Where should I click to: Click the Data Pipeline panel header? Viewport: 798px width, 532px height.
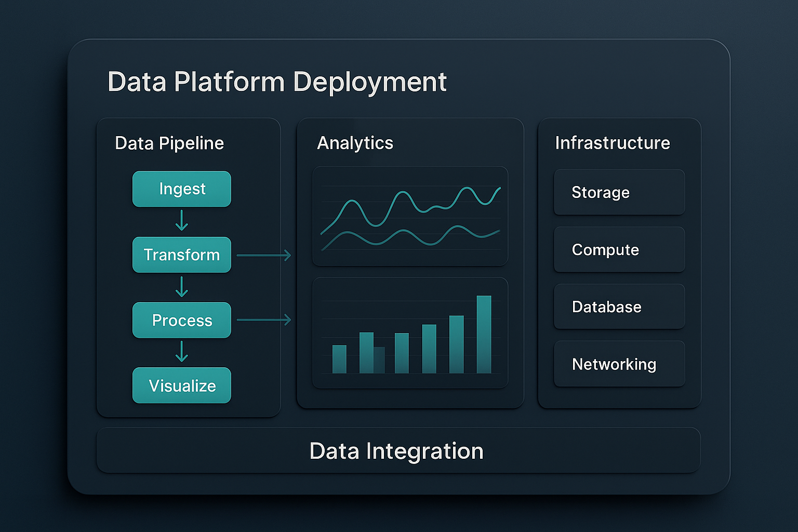coord(169,143)
